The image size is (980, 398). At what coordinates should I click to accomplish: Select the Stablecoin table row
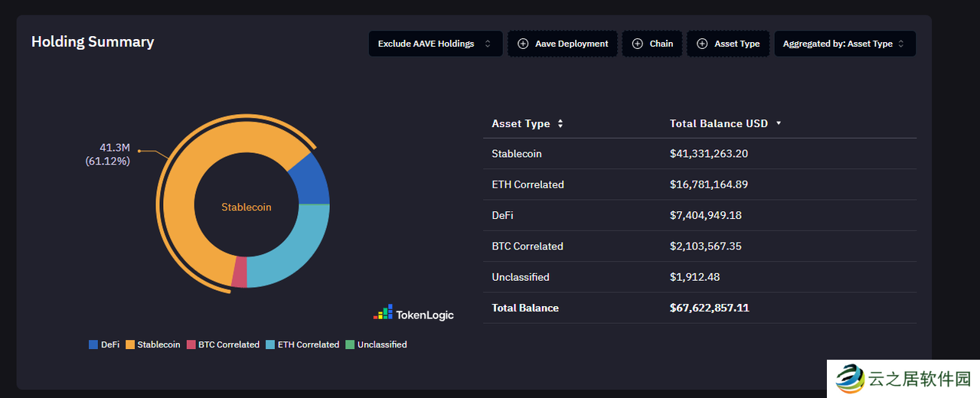coord(700,154)
